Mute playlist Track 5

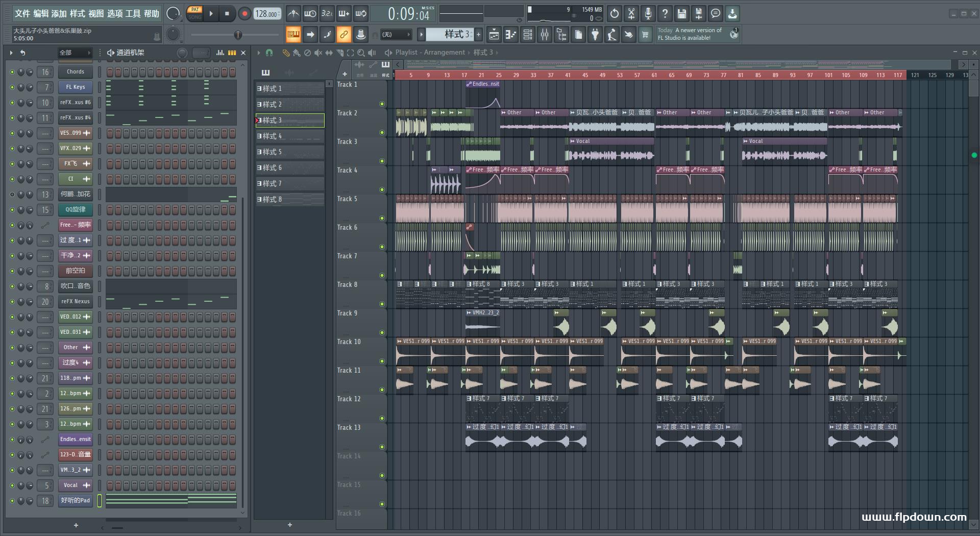coord(382,218)
